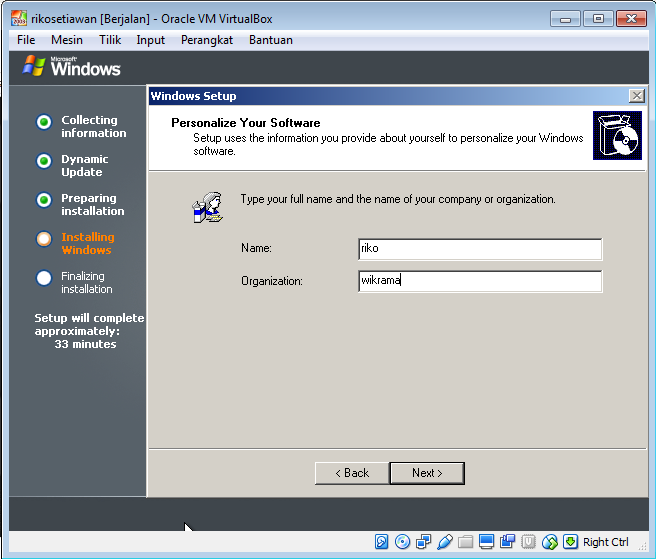
Task: Click the Name: label
Action: point(256,248)
